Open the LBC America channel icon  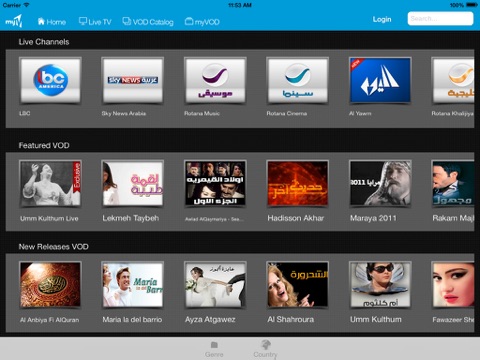(50, 80)
